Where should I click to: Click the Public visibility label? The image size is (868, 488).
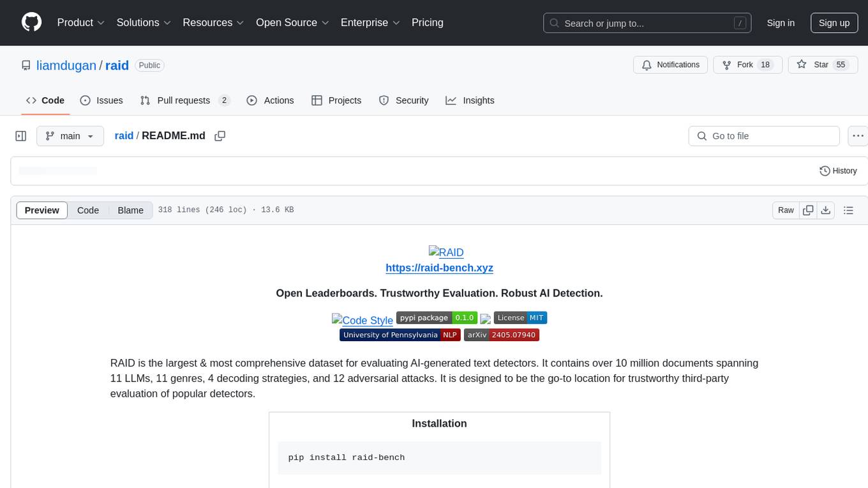(x=150, y=65)
